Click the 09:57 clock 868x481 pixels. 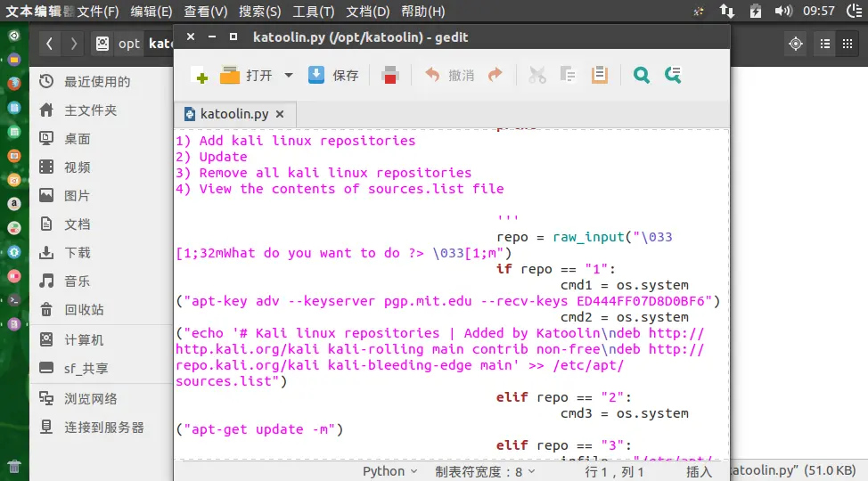point(819,11)
